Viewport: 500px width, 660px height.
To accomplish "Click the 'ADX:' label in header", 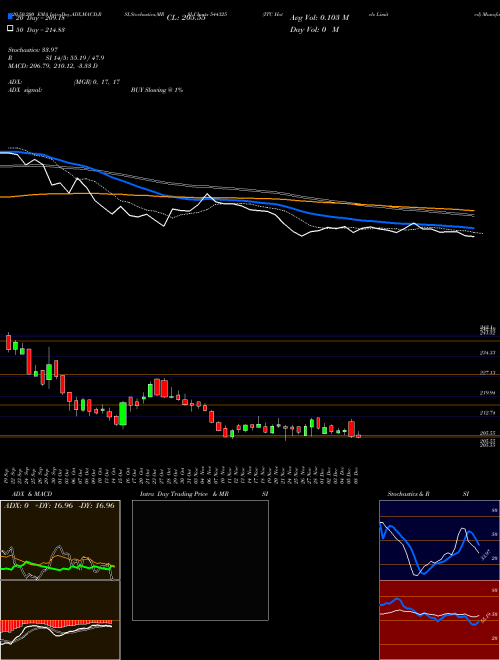I will (15, 82).
